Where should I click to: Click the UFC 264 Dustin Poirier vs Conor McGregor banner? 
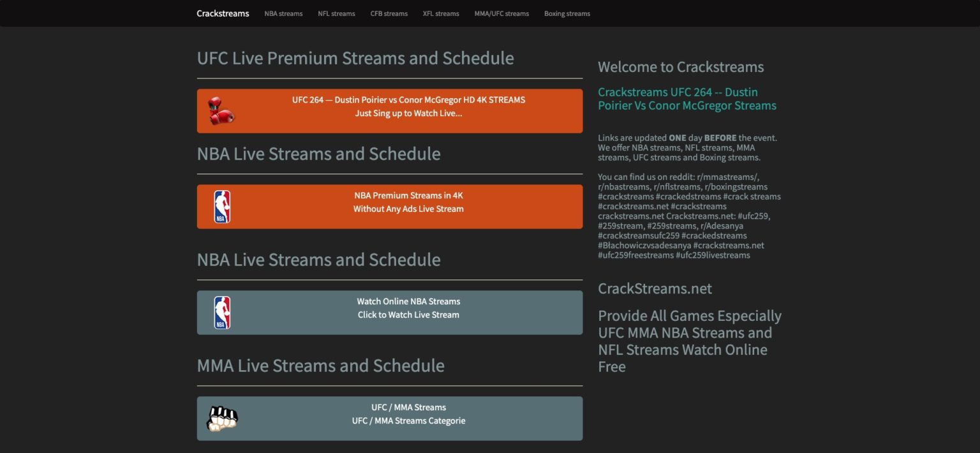pyautogui.click(x=408, y=100)
